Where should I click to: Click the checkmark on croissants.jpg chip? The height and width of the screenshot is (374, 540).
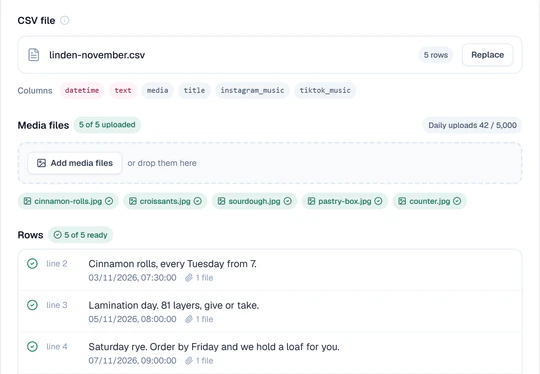click(198, 201)
